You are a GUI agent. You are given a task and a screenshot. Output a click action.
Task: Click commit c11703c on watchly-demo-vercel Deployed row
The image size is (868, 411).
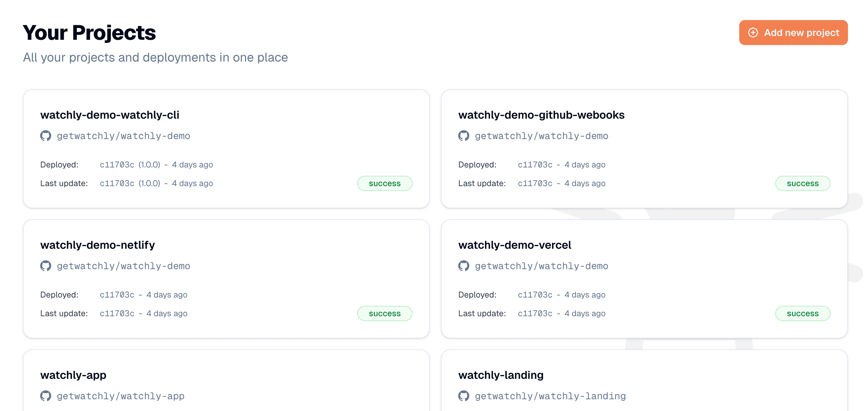535,294
